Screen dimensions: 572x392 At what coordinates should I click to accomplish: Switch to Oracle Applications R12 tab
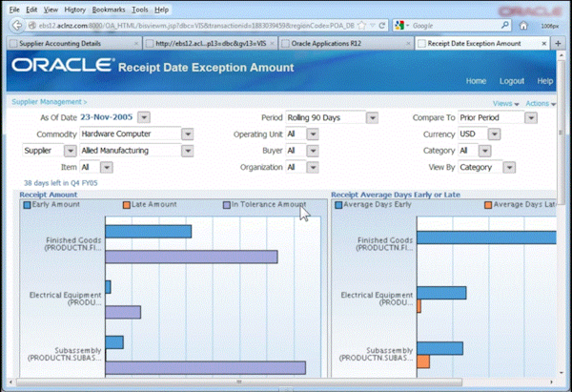(346, 44)
